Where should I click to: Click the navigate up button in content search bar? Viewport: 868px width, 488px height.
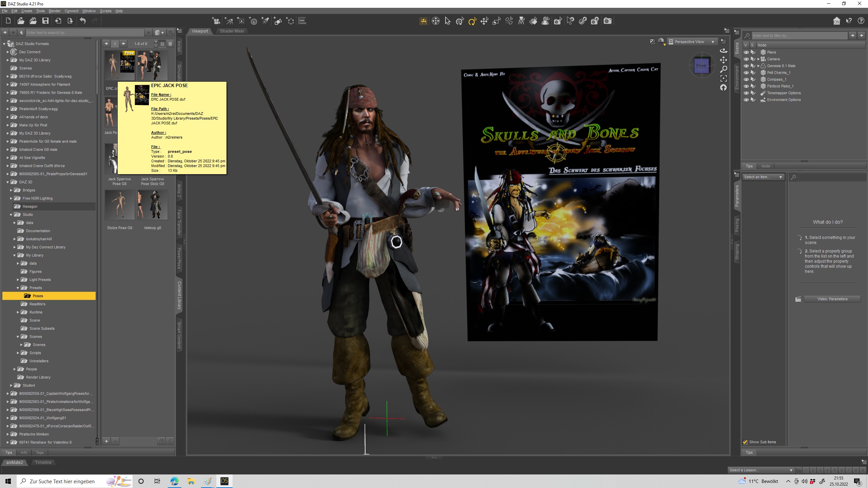click(x=21, y=33)
